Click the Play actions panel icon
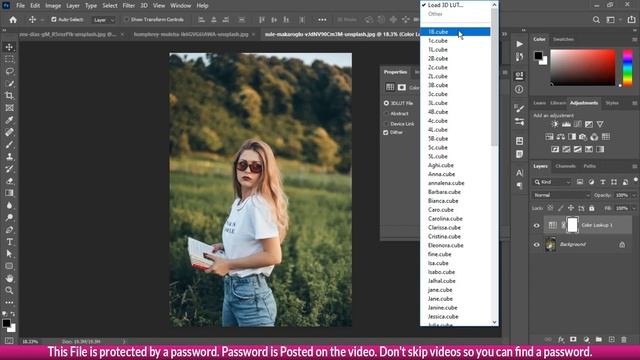Image resolution: width=640 pixels, height=360 pixels. (x=519, y=44)
